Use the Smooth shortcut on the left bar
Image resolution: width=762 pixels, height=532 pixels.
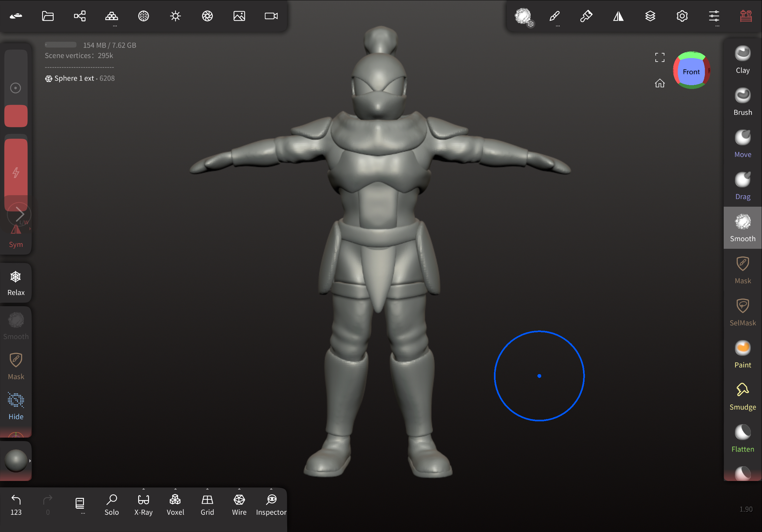point(16,326)
